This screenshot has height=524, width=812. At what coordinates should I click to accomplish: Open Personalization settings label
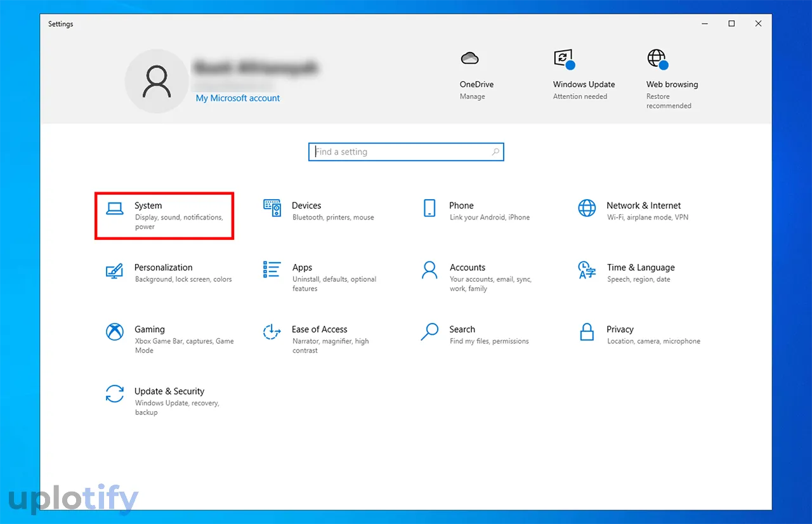coord(163,268)
